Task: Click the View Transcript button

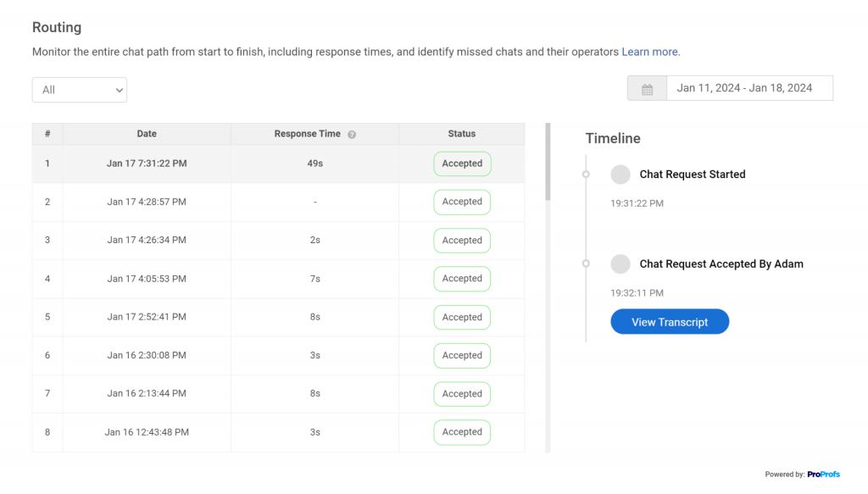Action: [670, 321]
